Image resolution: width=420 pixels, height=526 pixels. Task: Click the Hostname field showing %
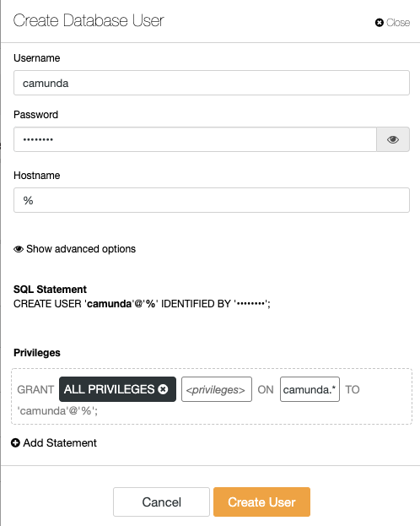212,200
